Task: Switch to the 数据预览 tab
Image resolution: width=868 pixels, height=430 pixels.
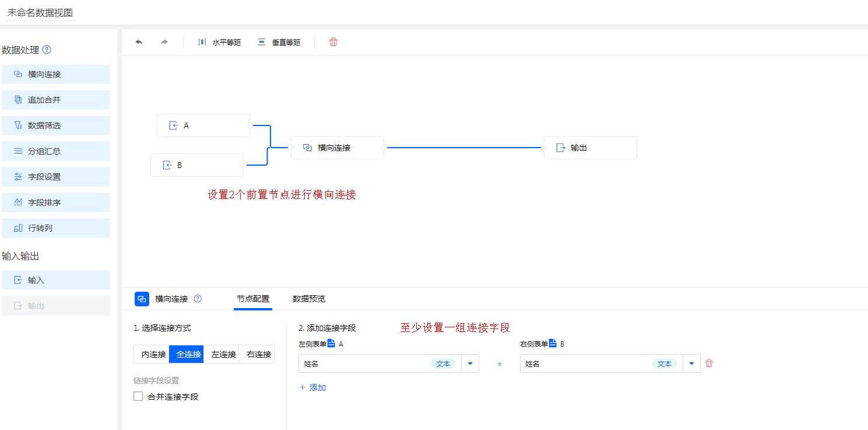Action: (x=309, y=299)
